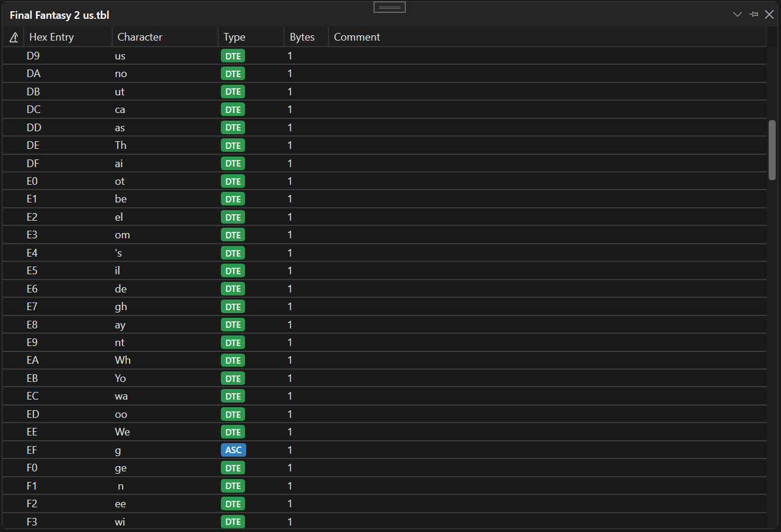Click the DTE badge in row EC
The height and width of the screenshot is (532, 781).
tap(233, 396)
